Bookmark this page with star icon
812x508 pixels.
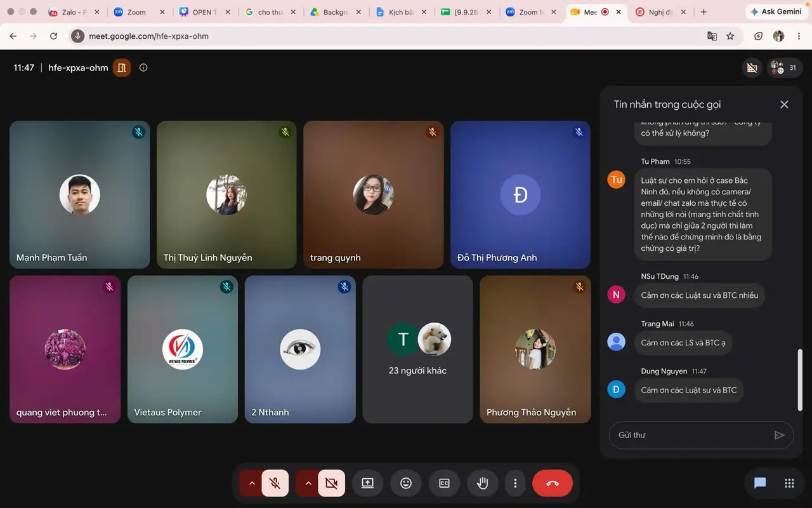730,36
